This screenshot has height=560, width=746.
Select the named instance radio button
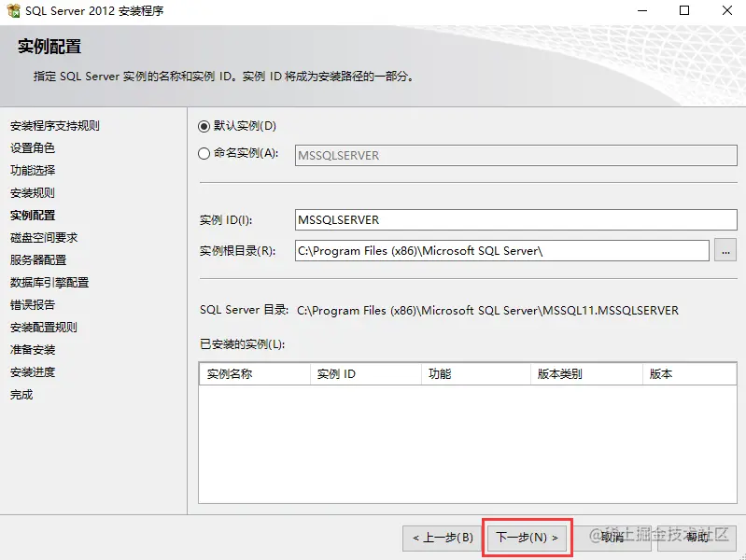pos(204,153)
